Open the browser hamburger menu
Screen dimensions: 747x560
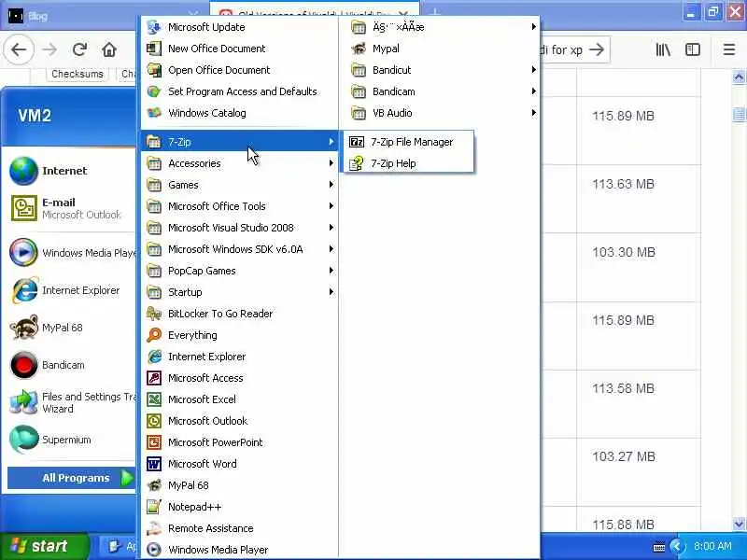click(729, 49)
